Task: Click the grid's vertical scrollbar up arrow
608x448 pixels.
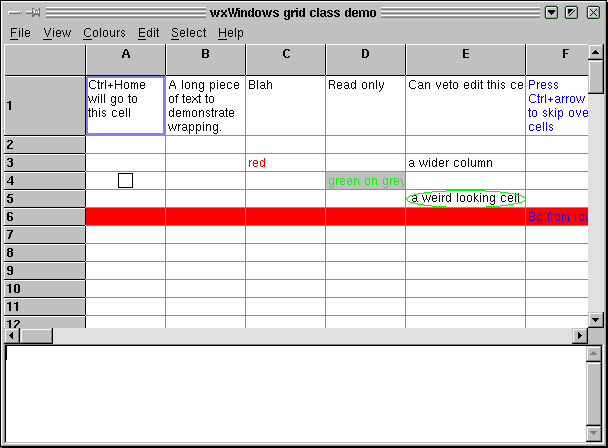Action: (596, 52)
